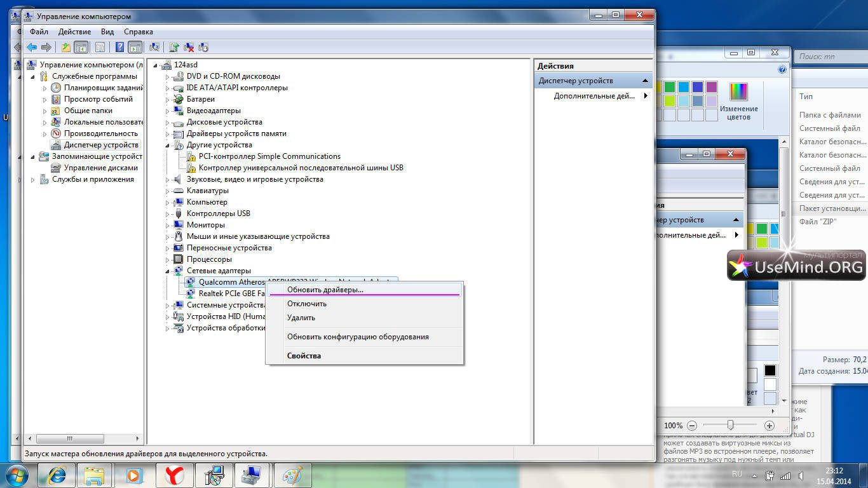
Task: Click the Explorer search box Поиск
Action: pos(831,57)
